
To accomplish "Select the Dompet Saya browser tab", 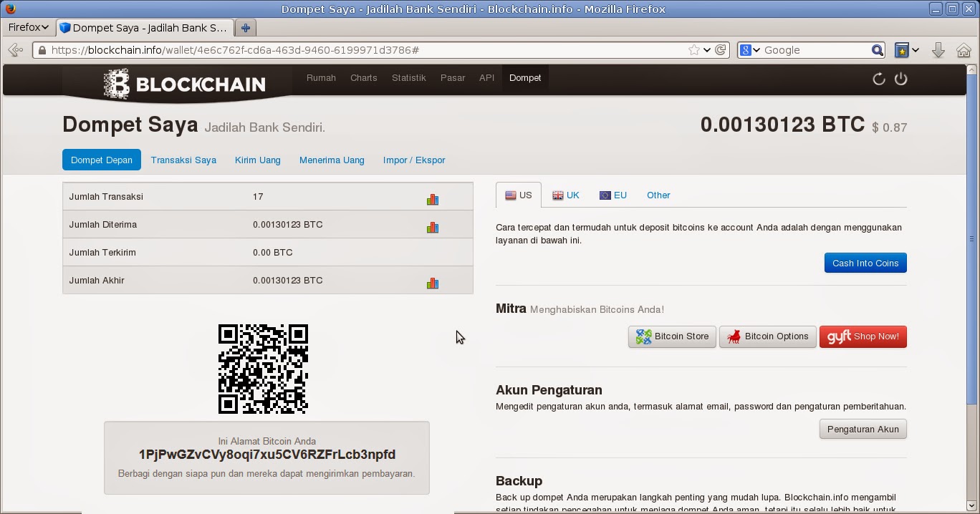I will pos(145,27).
